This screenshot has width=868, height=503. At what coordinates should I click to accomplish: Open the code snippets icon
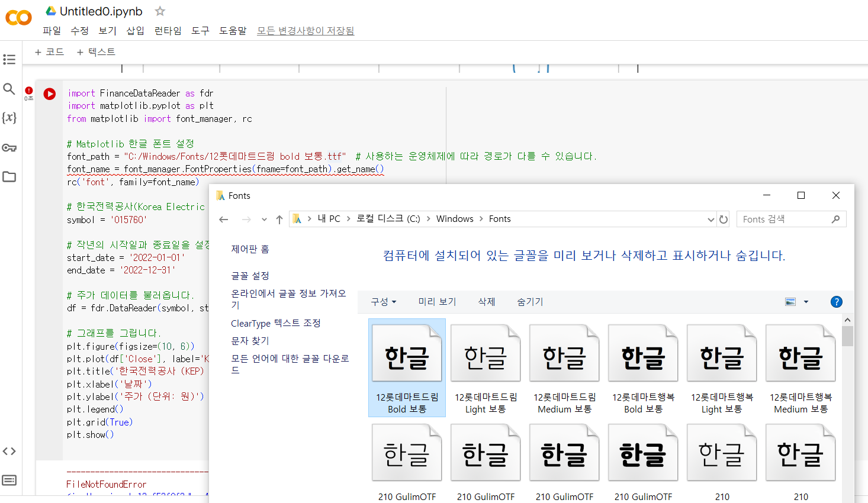point(9,451)
